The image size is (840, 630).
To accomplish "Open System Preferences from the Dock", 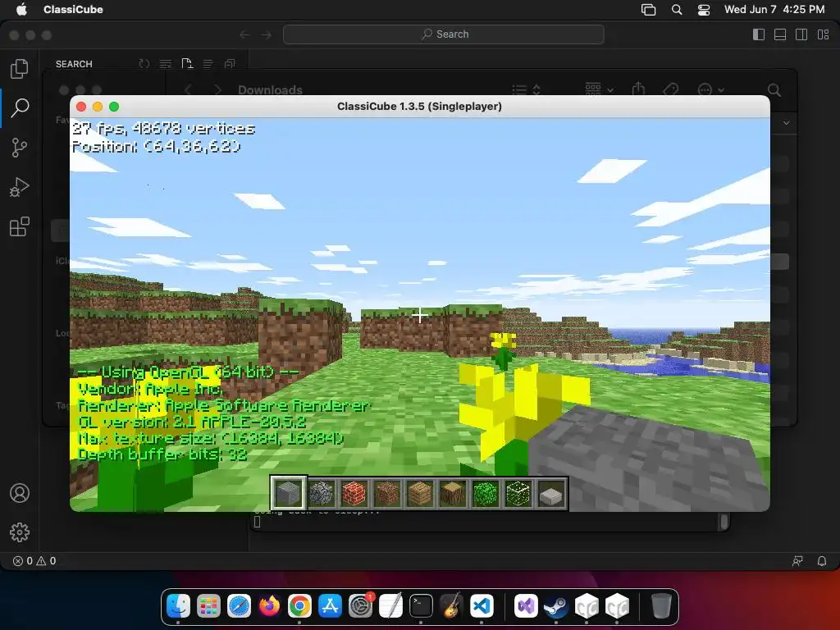I will [361, 606].
